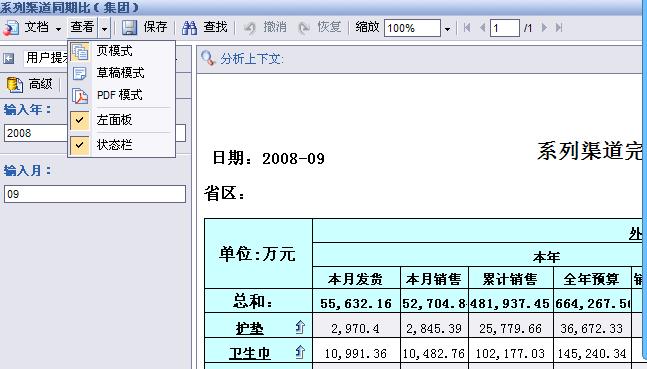
Task: Click the 总和 total row label
Action: coord(253,301)
